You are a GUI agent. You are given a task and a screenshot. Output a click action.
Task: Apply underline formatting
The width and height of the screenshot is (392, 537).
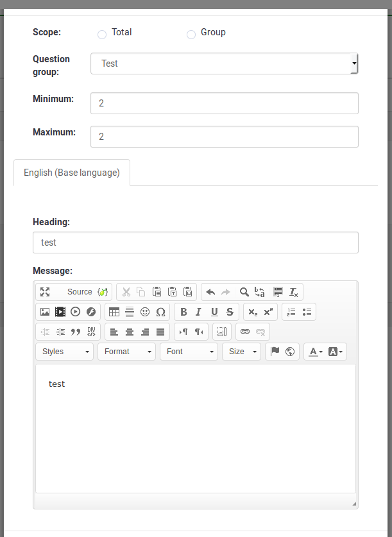[214, 312]
